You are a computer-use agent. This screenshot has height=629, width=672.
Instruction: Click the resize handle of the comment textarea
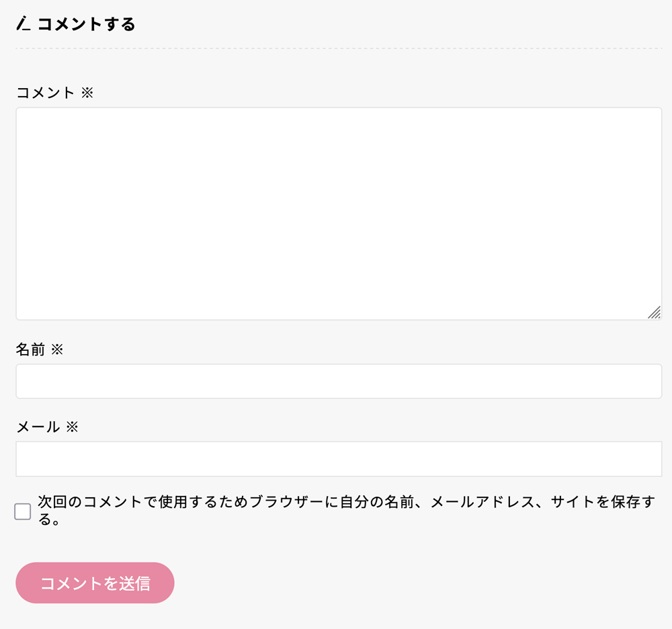(654, 312)
